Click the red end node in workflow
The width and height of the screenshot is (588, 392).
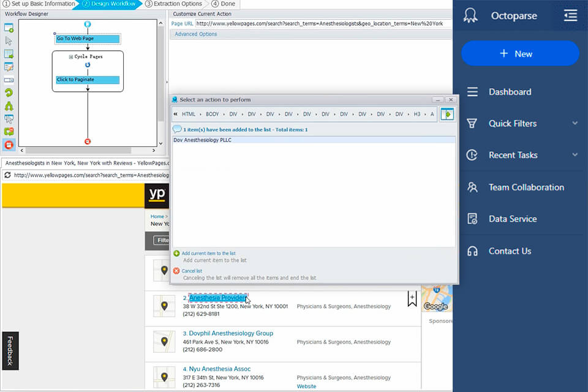click(x=88, y=141)
